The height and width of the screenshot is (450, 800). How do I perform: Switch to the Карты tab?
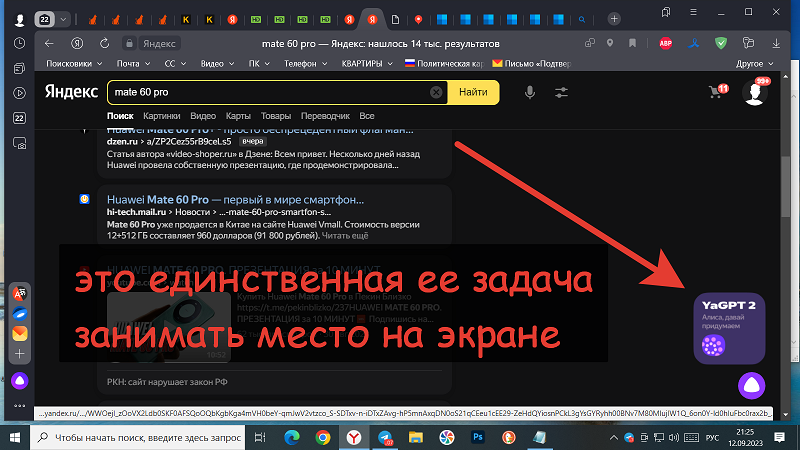pyautogui.click(x=238, y=116)
